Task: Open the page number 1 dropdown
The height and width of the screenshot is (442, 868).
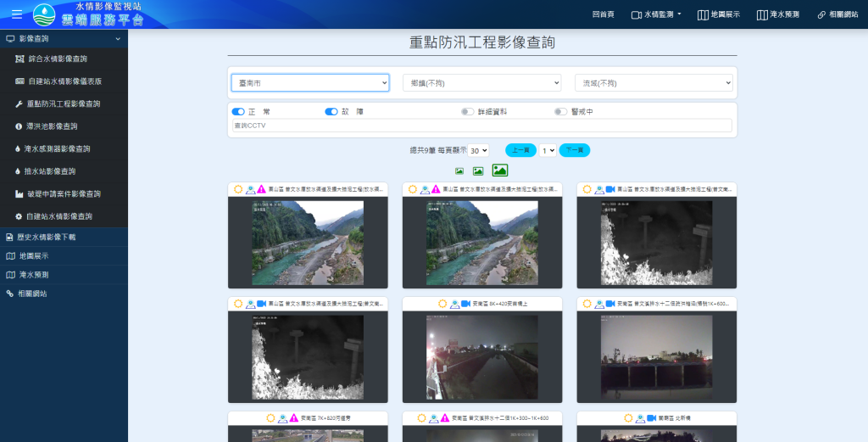Action: point(548,150)
